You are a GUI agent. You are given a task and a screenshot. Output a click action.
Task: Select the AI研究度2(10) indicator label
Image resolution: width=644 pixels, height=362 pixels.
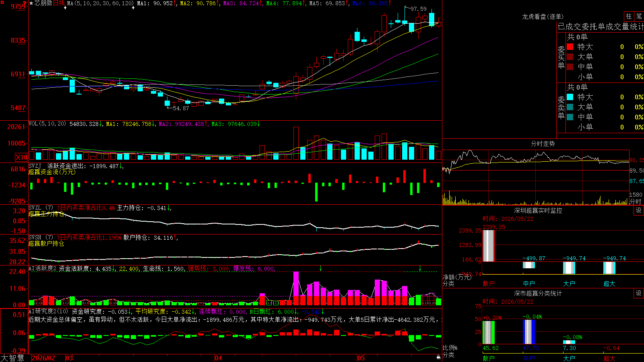(48, 311)
